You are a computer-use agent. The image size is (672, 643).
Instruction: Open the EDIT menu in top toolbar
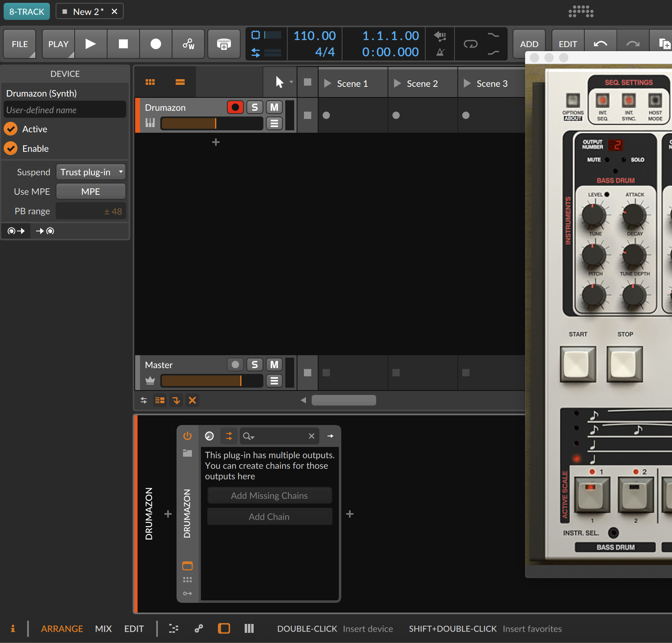click(568, 44)
